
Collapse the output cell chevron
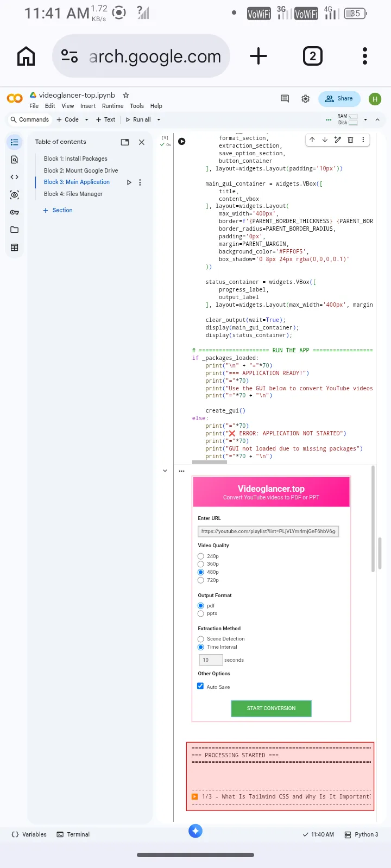(x=165, y=471)
